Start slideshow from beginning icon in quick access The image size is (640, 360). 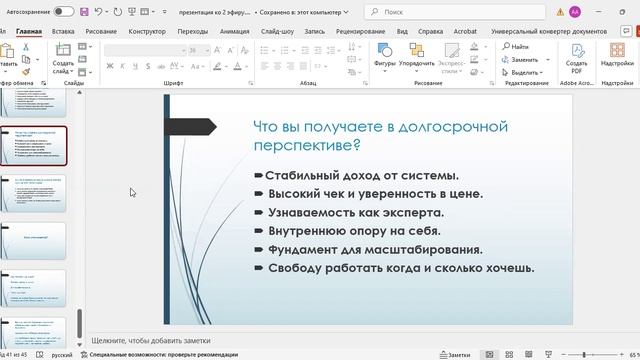pyautogui.click(x=132, y=12)
